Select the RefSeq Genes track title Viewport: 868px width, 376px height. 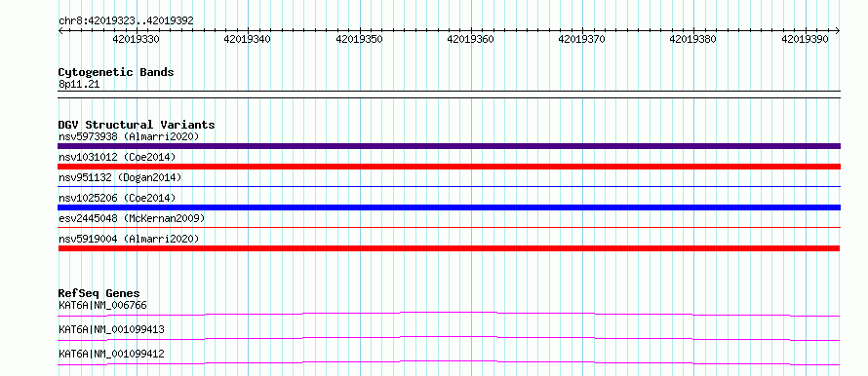tap(99, 293)
